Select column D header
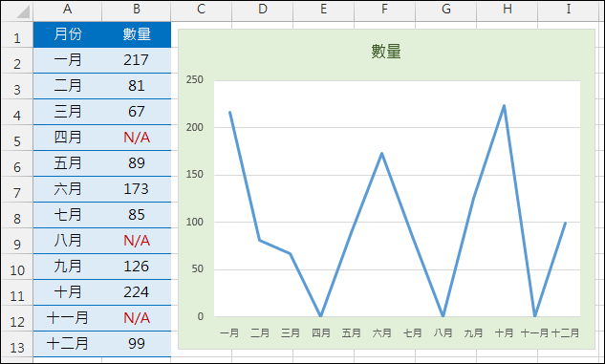Image resolution: width=605 pixels, height=364 pixels. click(263, 10)
